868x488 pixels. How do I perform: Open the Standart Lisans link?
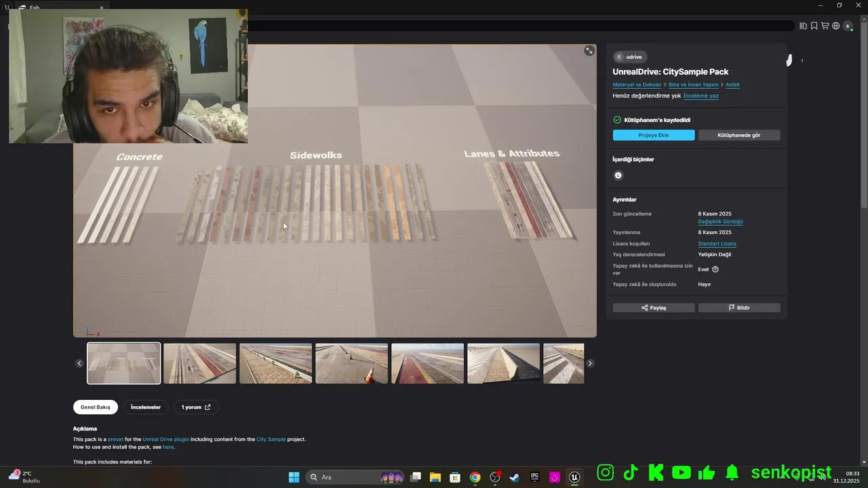tap(717, 243)
